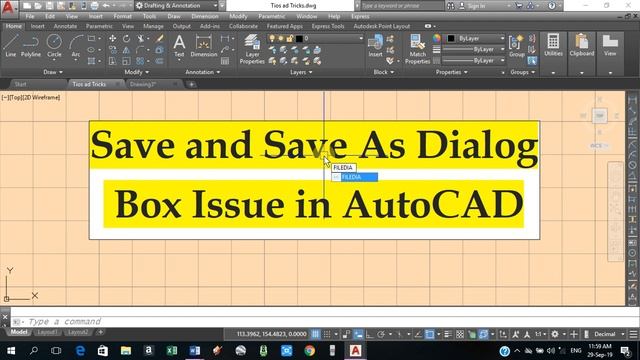The image size is (640, 360).
Task: Select the Polyline tool
Action: pyautogui.click(x=31, y=46)
